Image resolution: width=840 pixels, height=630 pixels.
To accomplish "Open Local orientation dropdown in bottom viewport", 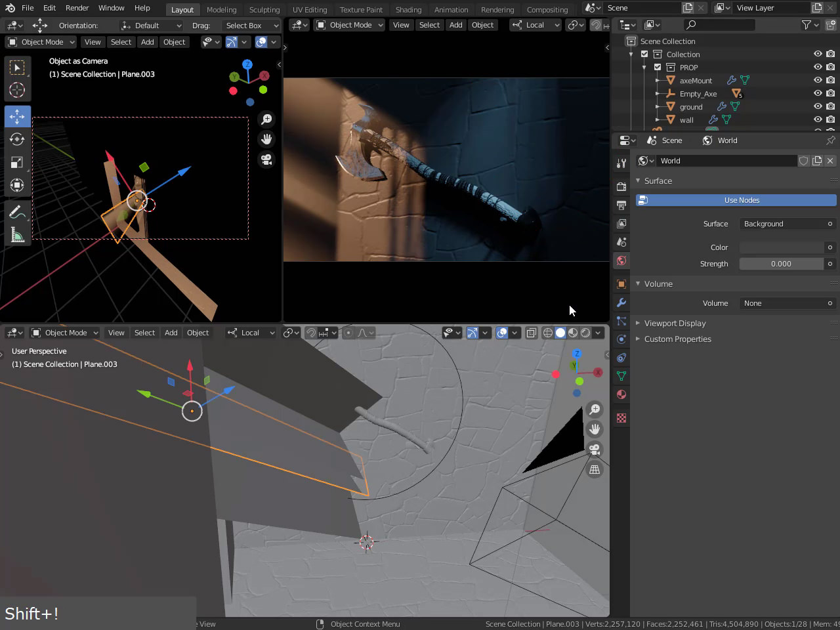I will tap(251, 333).
